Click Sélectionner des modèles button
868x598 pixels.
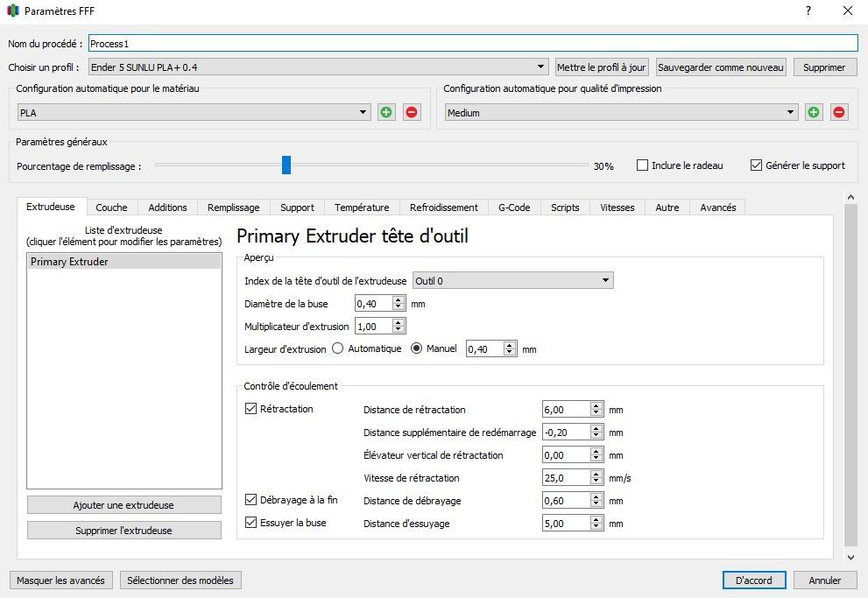[180, 580]
